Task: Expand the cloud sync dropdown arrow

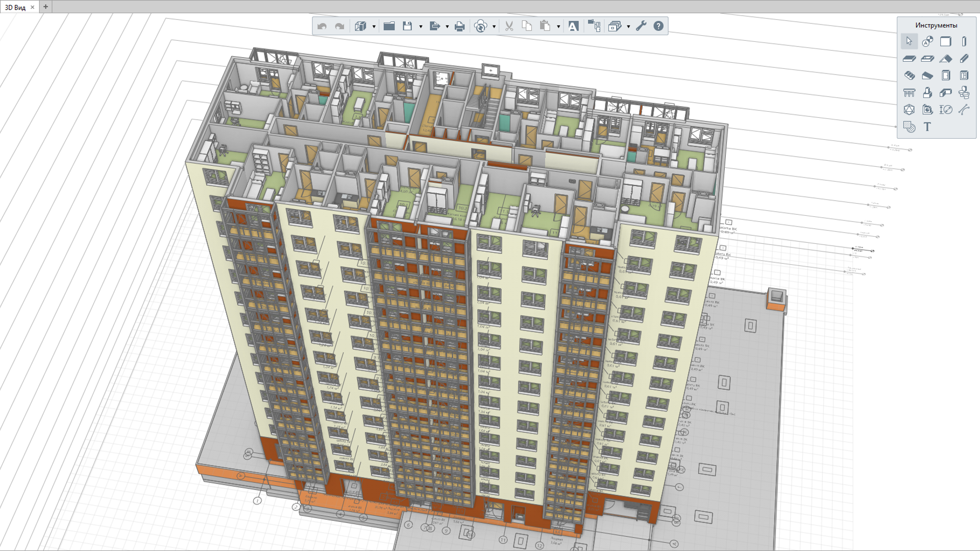Action: pyautogui.click(x=494, y=27)
